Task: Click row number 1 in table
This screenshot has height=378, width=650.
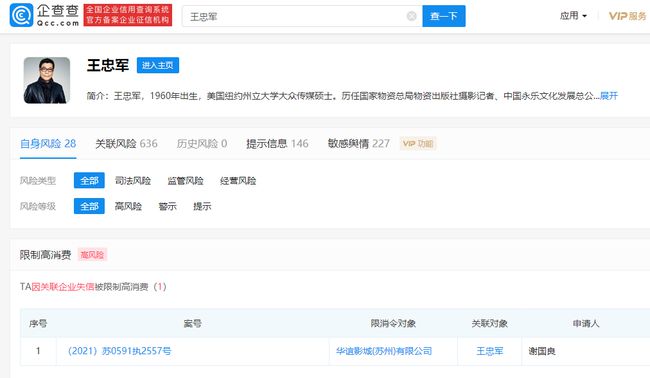Action: tap(38, 351)
